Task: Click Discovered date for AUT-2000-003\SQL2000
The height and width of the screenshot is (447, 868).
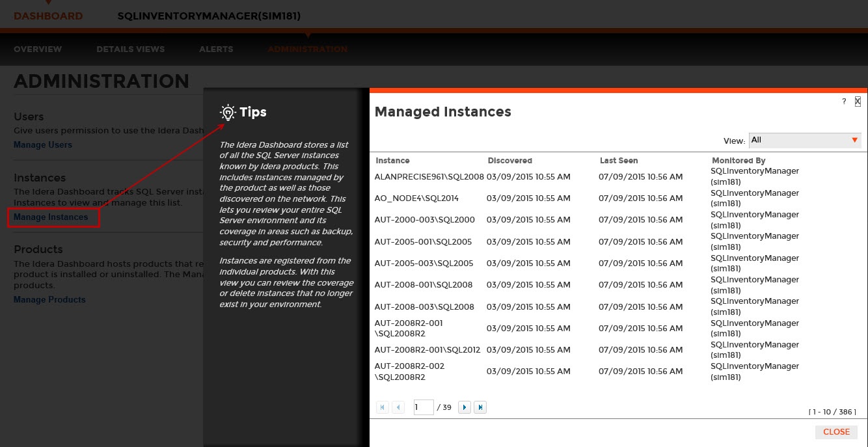Action: tap(528, 220)
